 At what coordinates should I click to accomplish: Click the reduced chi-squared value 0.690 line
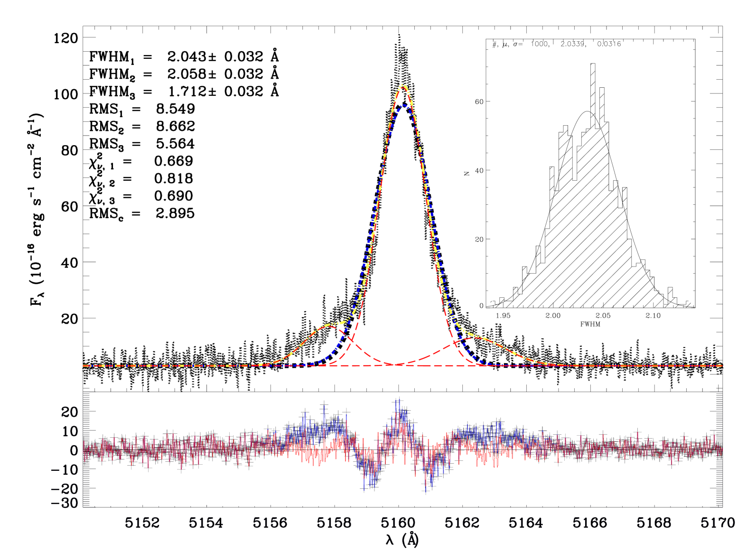(x=141, y=196)
